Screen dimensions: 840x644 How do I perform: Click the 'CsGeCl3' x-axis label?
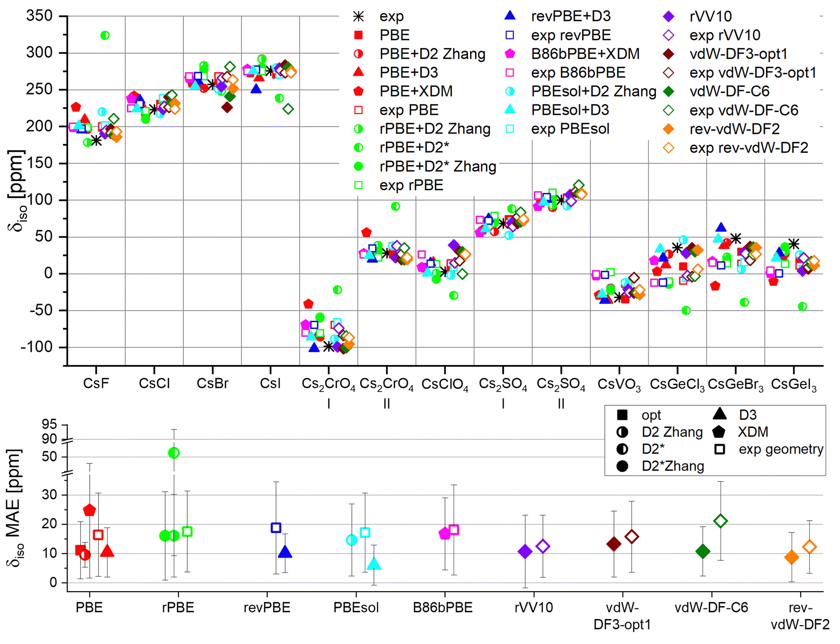(677, 385)
